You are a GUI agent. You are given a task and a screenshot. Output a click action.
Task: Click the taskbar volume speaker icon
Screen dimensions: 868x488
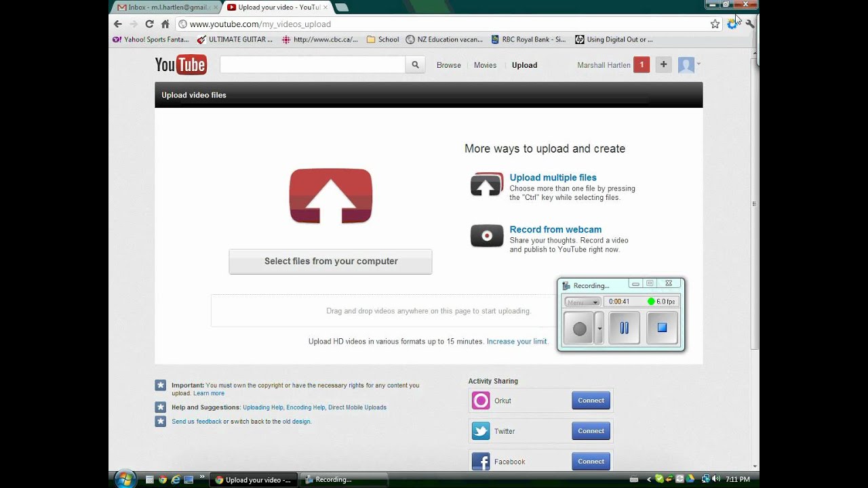click(717, 479)
